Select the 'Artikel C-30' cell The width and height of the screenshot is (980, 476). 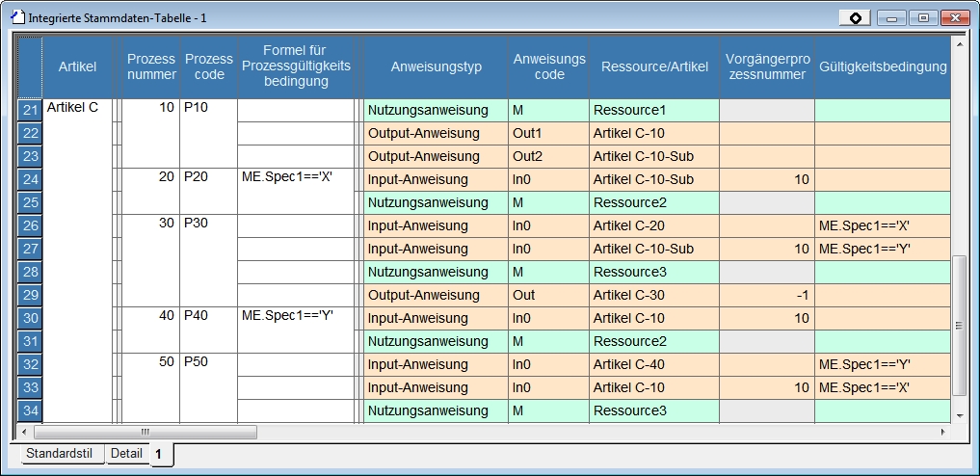click(654, 295)
